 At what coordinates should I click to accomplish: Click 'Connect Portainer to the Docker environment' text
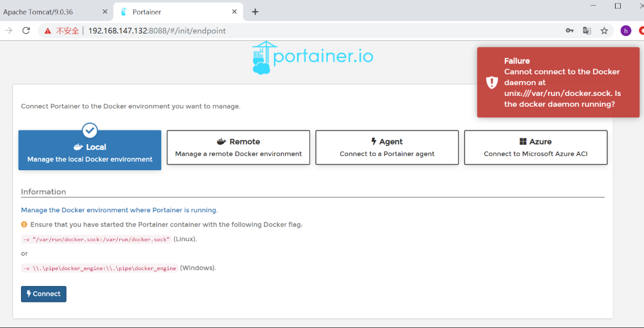[131, 106]
